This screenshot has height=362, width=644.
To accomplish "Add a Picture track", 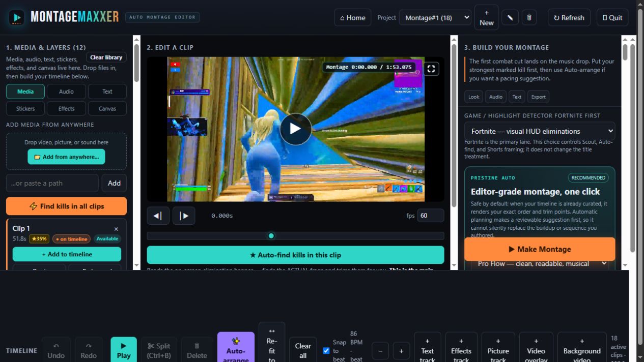I will tap(498, 348).
